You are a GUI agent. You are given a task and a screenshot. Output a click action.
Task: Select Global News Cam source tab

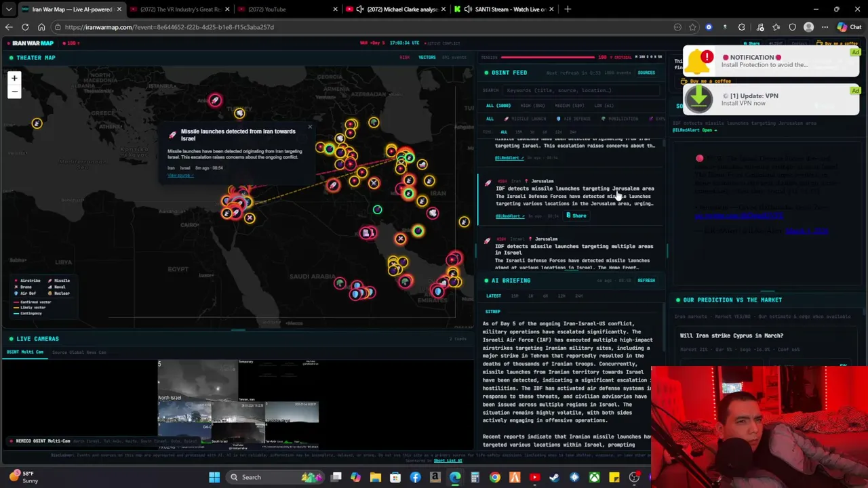click(x=79, y=352)
